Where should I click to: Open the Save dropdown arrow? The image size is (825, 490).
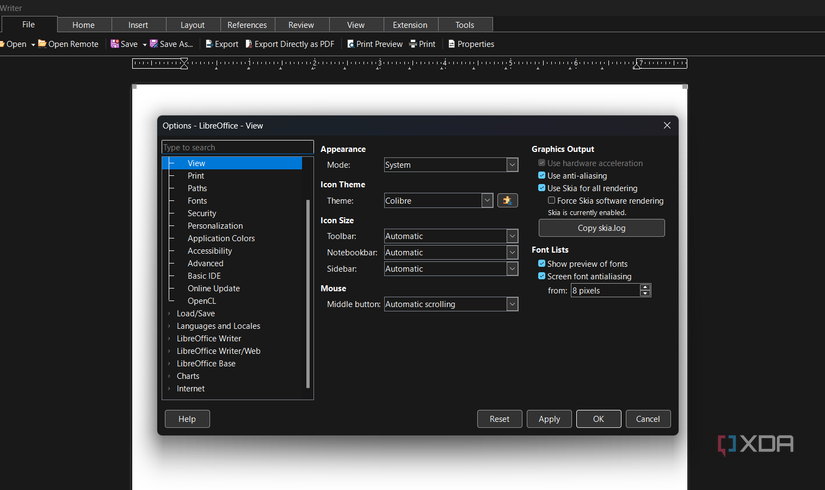coord(144,44)
